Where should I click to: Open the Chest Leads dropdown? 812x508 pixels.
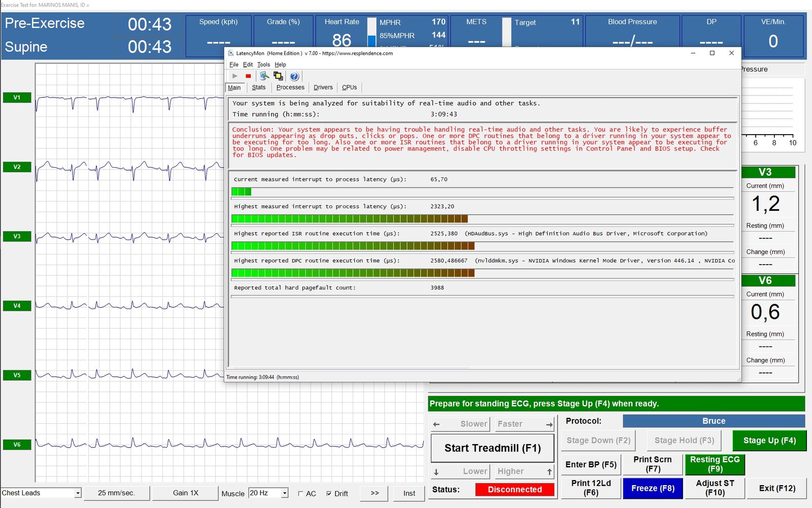78,493
